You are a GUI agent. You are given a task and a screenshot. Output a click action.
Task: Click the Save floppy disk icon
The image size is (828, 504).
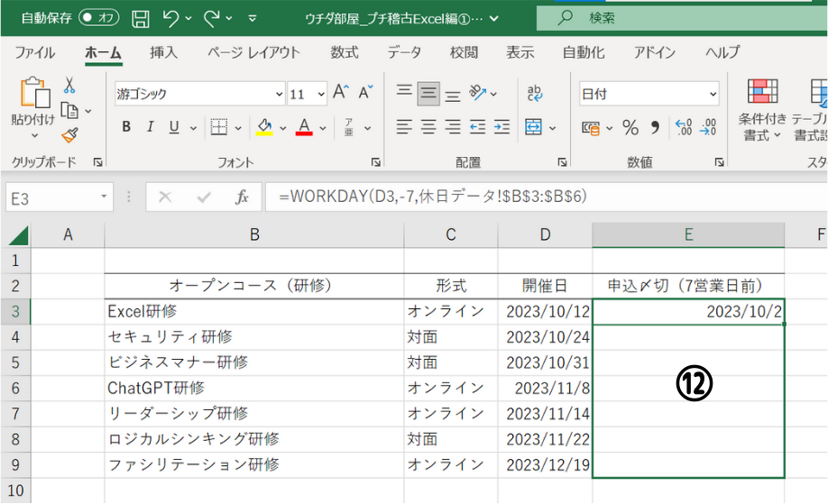141,17
